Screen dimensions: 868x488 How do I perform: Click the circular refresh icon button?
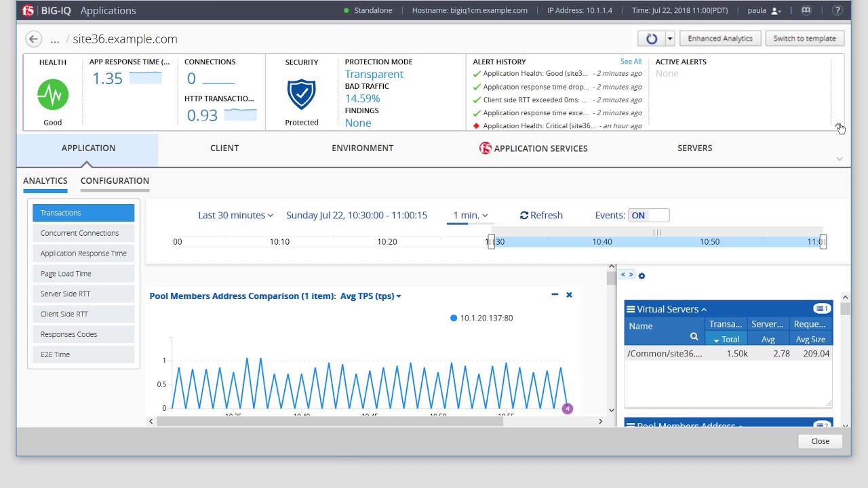(x=652, y=39)
